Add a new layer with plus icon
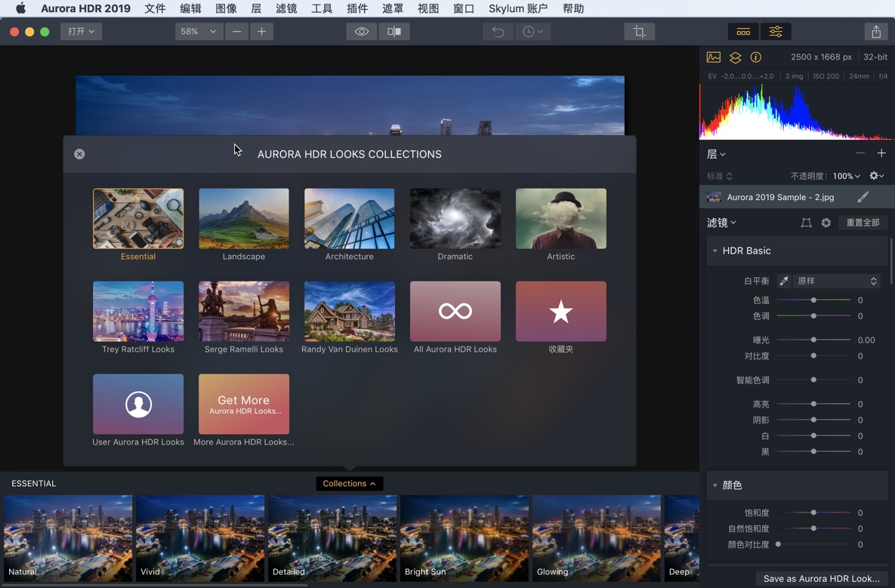The image size is (895, 588). click(881, 153)
